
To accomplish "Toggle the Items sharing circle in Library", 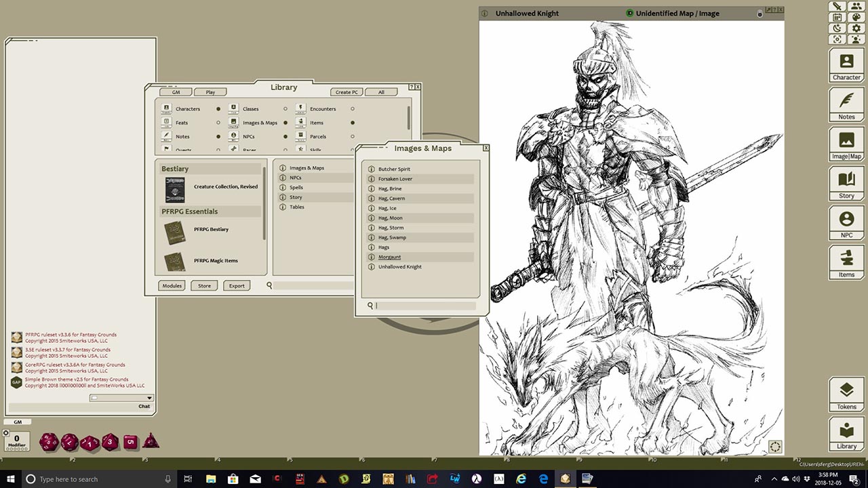I will pyautogui.click(x=352, y=123).
